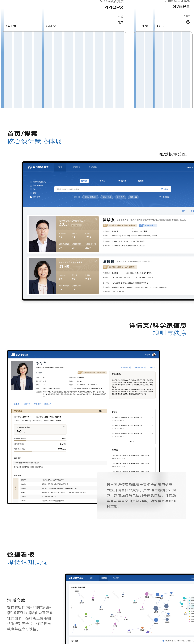Expand the recommendation letters list with 展开
This screenshot has width=194, height=644.
(132, 442)
